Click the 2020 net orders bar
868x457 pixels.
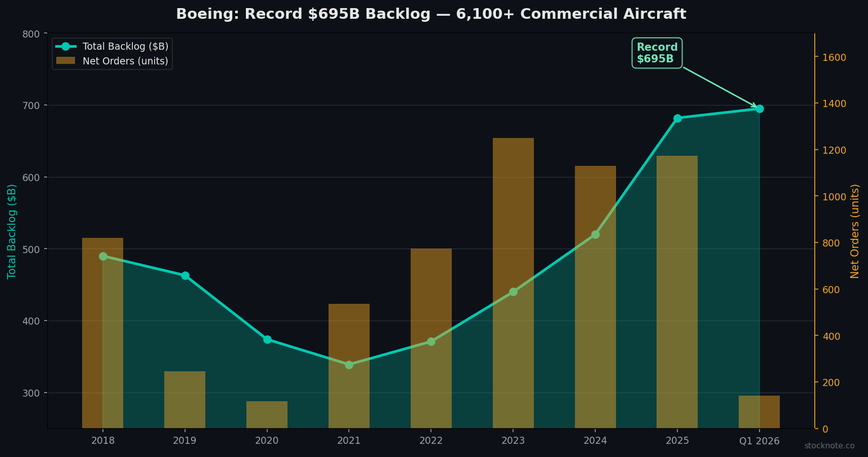pyautogui.click(x=267, y=415)
